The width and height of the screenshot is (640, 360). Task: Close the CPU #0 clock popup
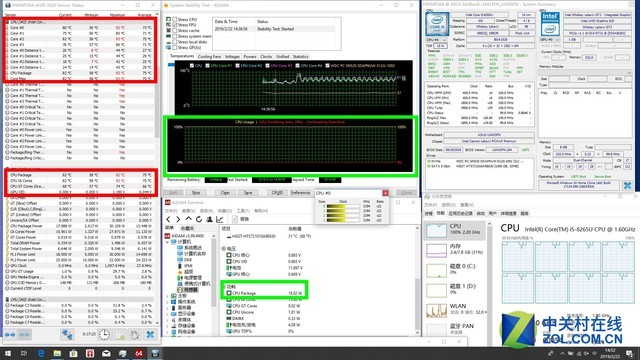pyautogui.click(x=385, y=193)
